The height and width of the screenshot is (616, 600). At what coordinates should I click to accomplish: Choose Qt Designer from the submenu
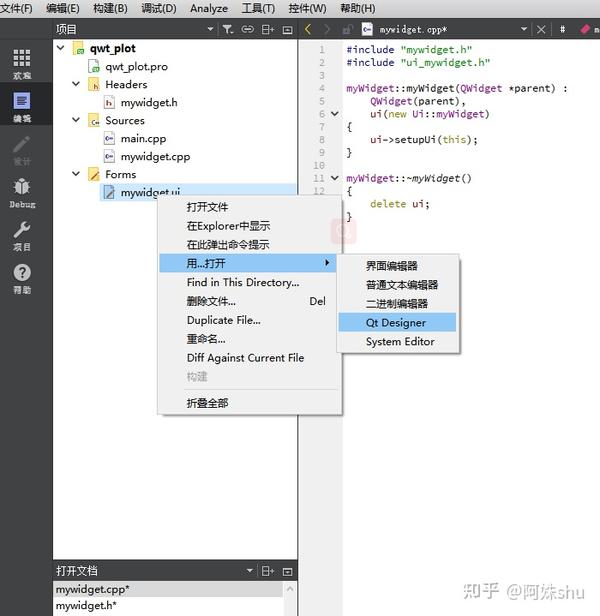(x=397, y=323)
